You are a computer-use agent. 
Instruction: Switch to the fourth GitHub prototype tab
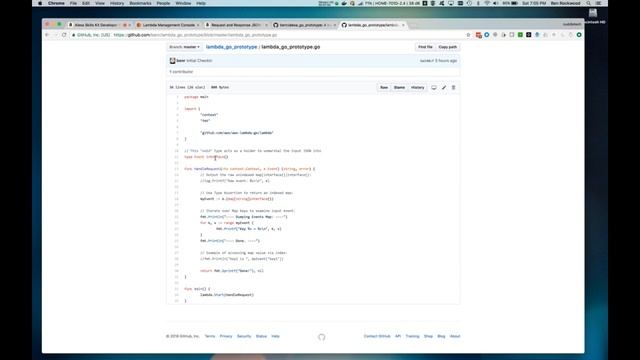click(x=304, y=25)
